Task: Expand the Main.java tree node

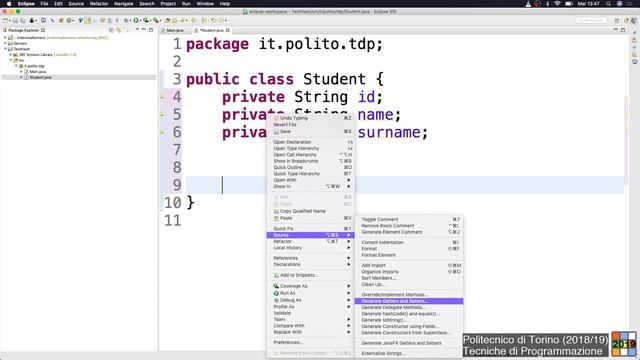Action: pyautogui.click(x=22, y=72)
